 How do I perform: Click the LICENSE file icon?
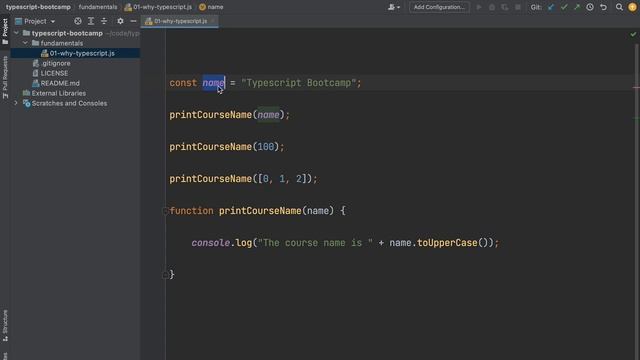click(36, 73)
